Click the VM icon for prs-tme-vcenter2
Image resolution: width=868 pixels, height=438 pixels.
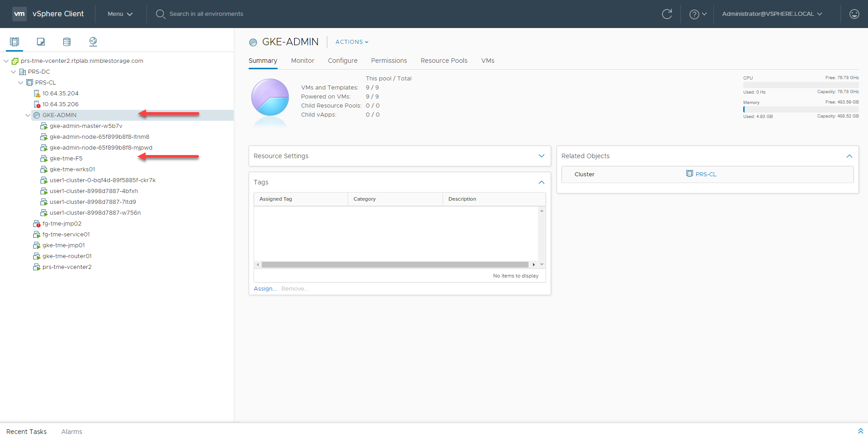coord(37,267)
